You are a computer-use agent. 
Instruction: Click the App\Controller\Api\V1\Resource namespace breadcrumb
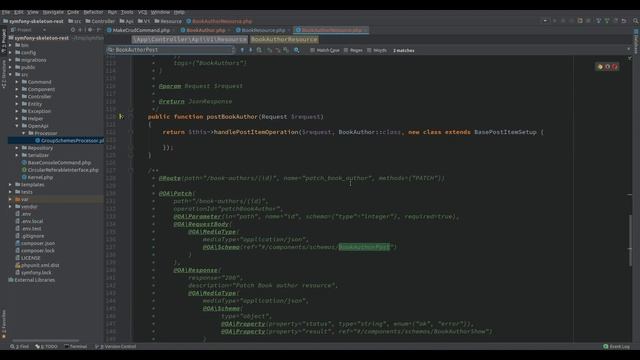189,40
